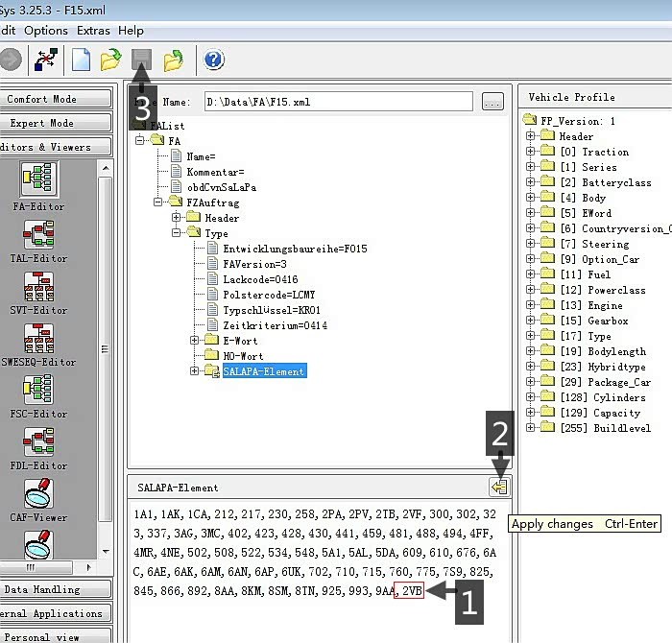Open the FA-Editor tool
672x643 pixels.
39,180
